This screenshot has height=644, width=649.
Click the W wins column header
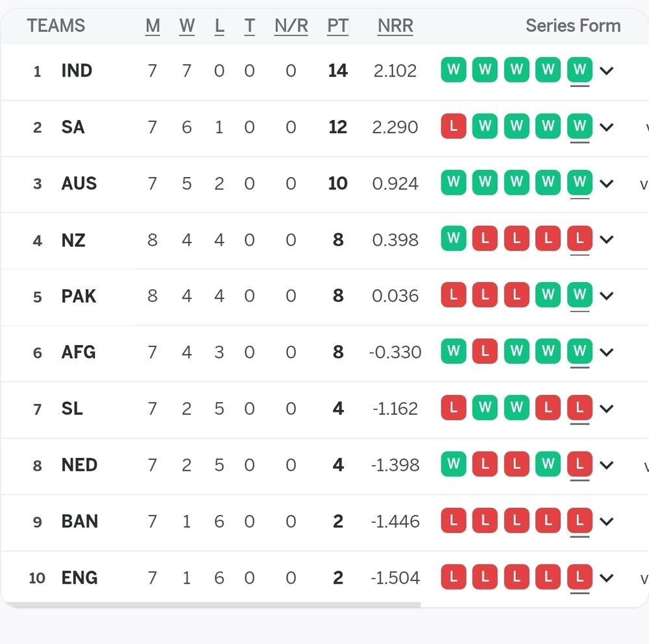coord(187,26)
